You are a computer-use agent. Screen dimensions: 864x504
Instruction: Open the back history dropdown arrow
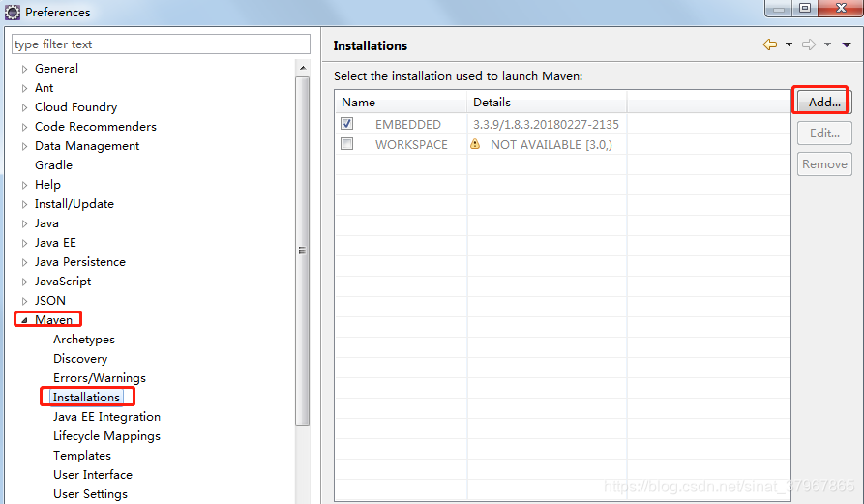coord(789,45)
